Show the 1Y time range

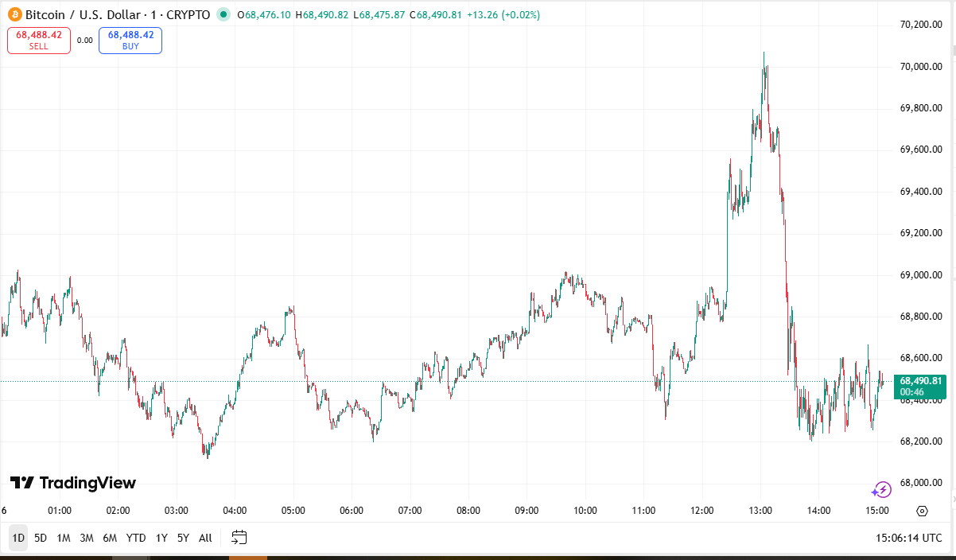pyautogui.click(x=161, y=538)
